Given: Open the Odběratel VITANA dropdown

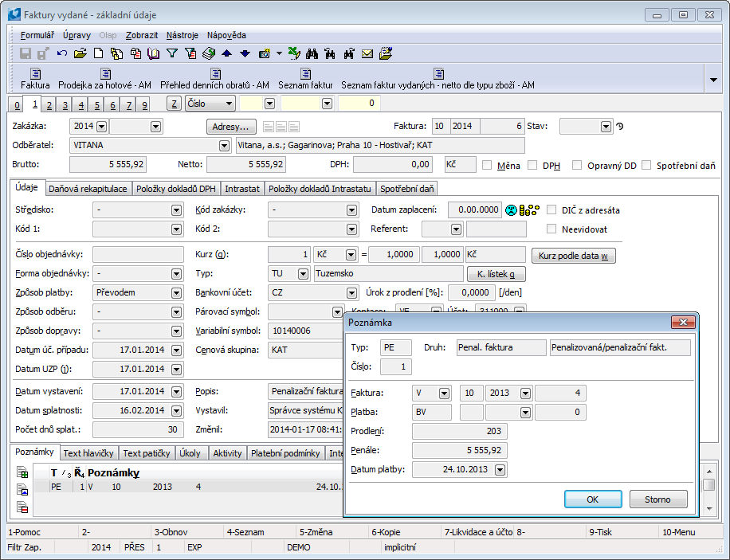Looking at the screenshot, I should 223,146.
